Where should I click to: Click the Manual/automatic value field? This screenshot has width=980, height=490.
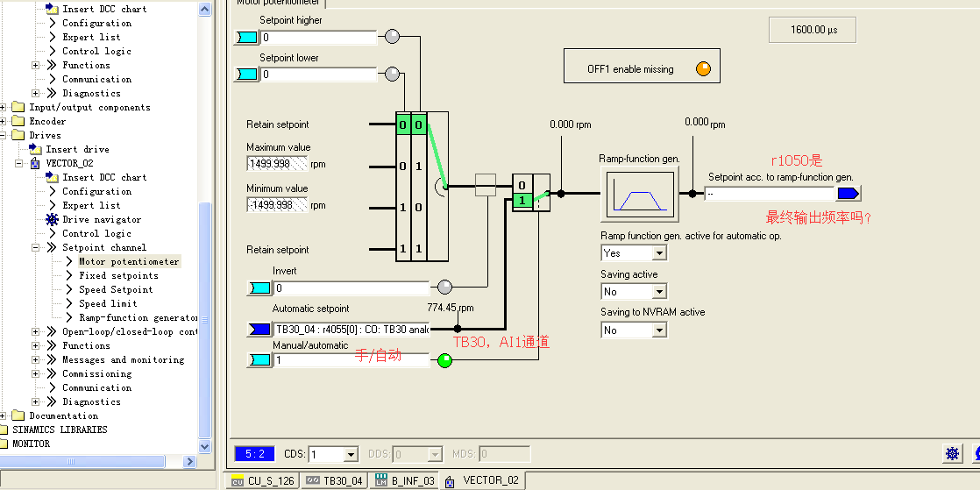(x=352, y=360)
